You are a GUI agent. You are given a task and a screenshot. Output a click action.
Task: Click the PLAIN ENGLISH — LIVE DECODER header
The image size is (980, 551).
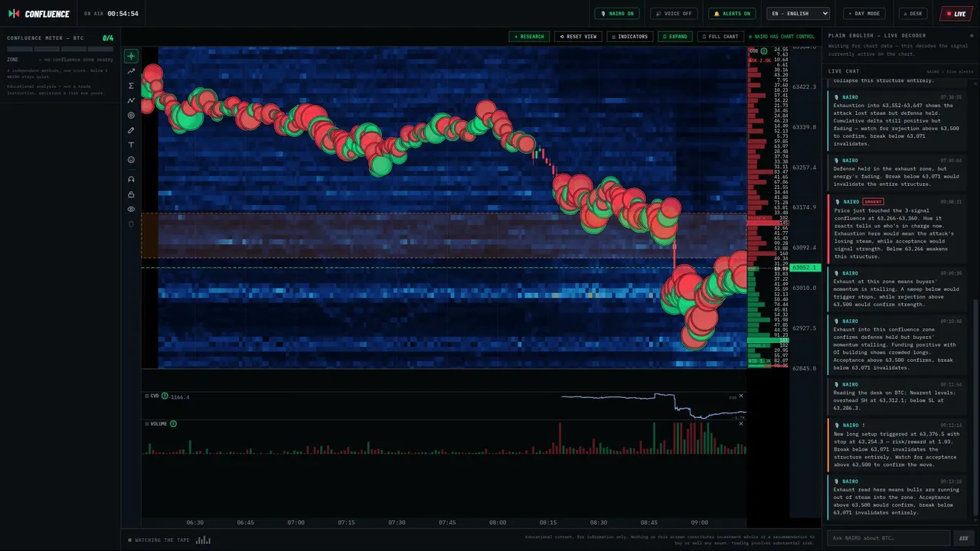(877, 36)
